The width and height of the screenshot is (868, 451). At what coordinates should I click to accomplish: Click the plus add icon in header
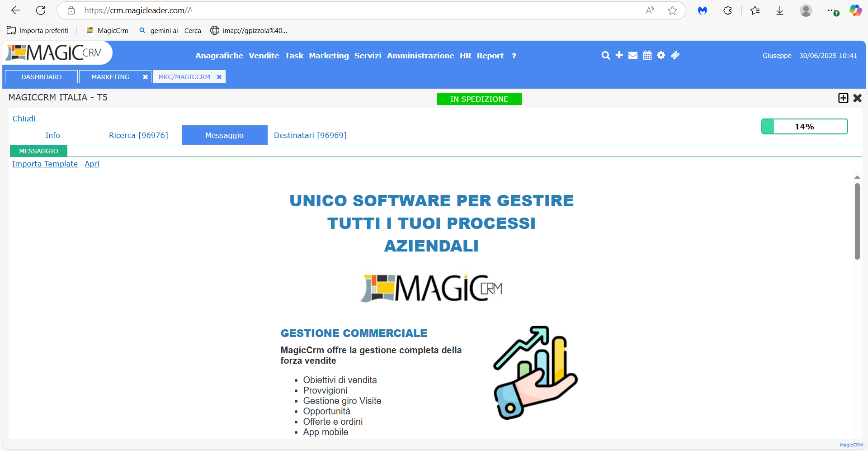[x=619, y=55]
